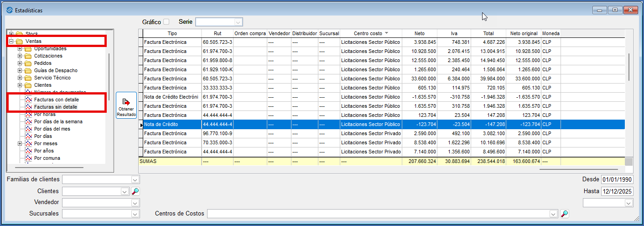Click the total 39.984.000 cell
Viewport: 644px width, 226px height.
[489, 79]
